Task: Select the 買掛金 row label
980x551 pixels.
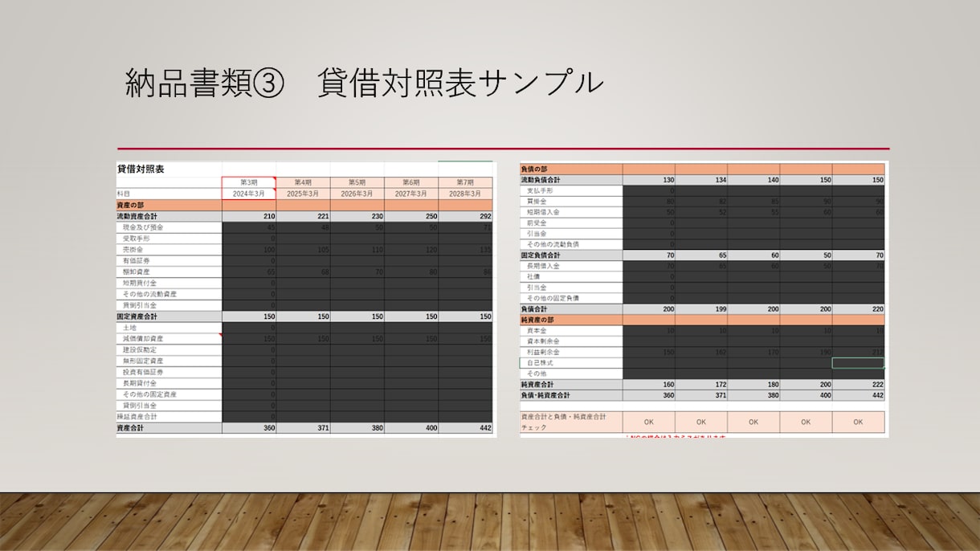Action: 571,202
